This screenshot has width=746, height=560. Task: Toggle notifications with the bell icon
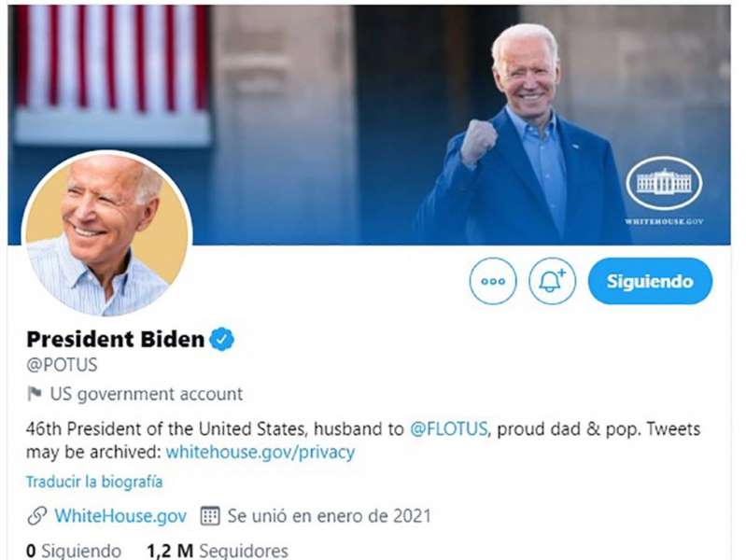tap(552, 281)
